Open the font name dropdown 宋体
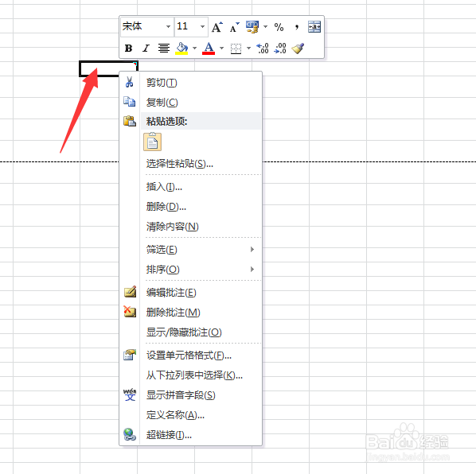Image resolution: width=476 pixels, height=474 pixels. click(168, 27)
